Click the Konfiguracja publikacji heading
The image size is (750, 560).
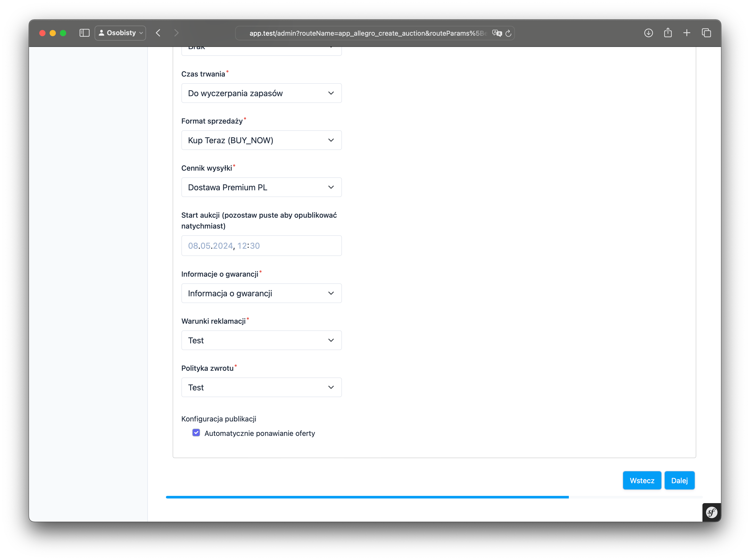tap(218, 419)
